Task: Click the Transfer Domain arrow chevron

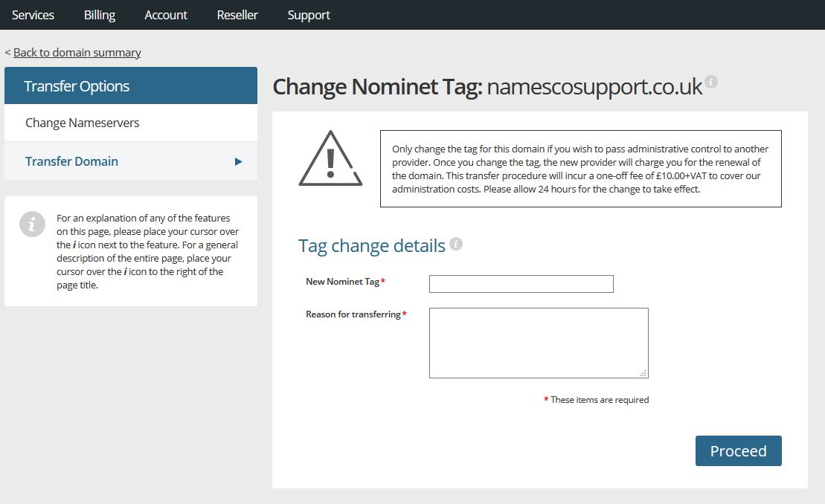Action: [238, 161]
